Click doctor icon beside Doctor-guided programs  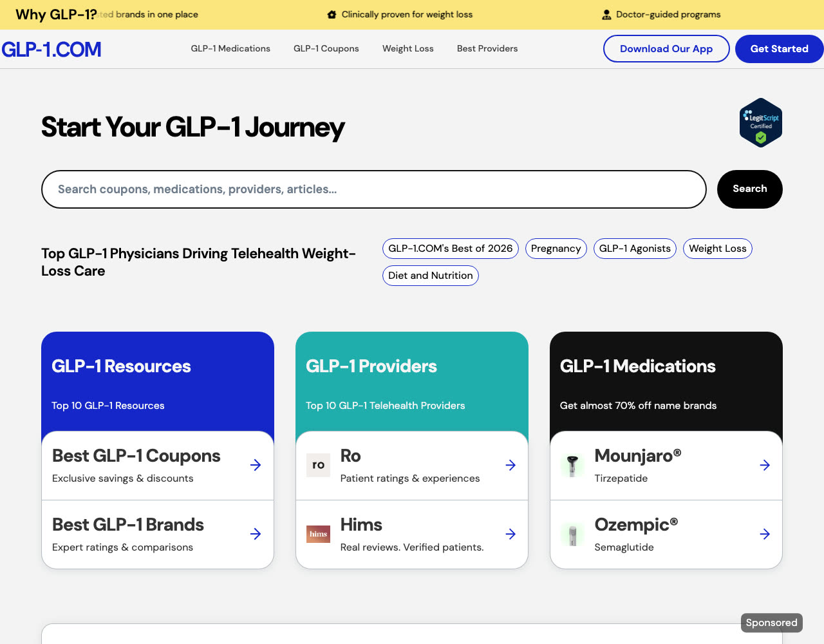point(606,14)
